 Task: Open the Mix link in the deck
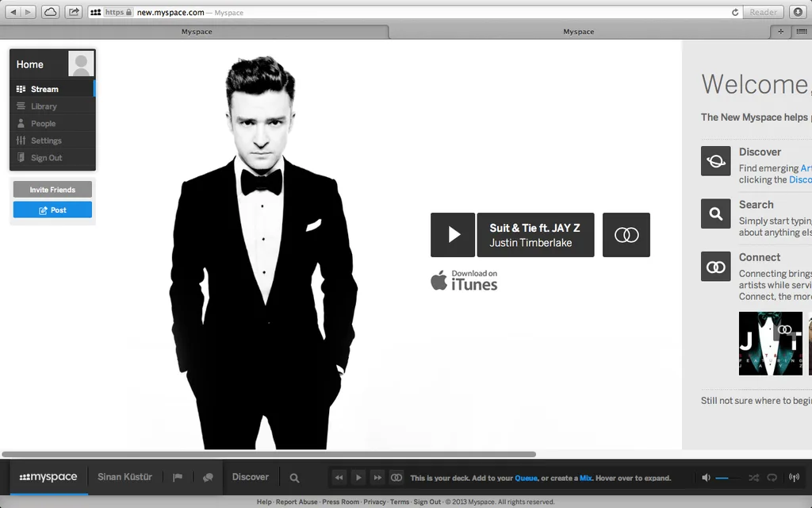coord(586,478)
